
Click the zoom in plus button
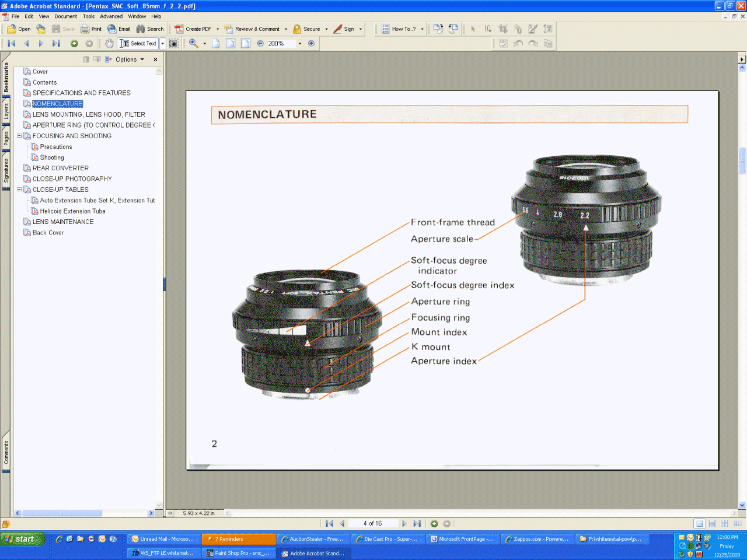click(311, 43)
